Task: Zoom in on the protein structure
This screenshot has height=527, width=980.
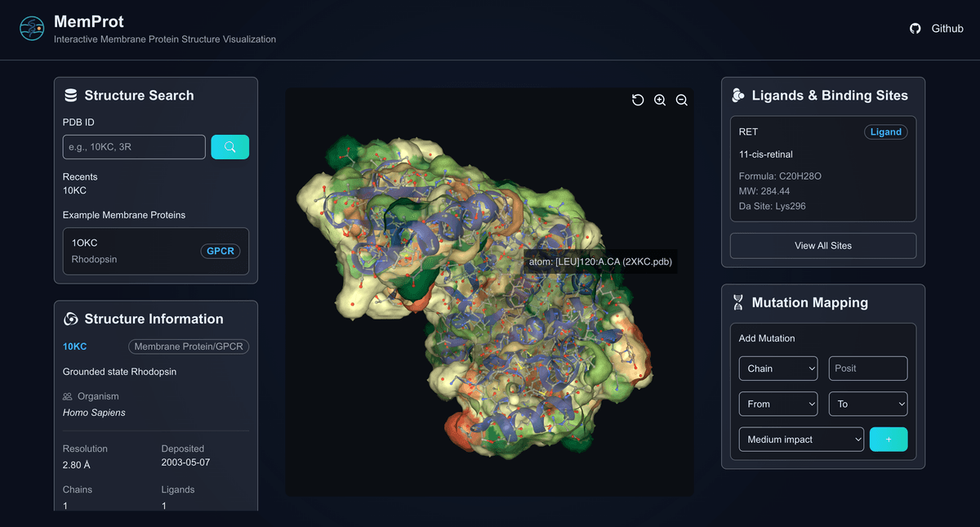Action: point(660,100)
